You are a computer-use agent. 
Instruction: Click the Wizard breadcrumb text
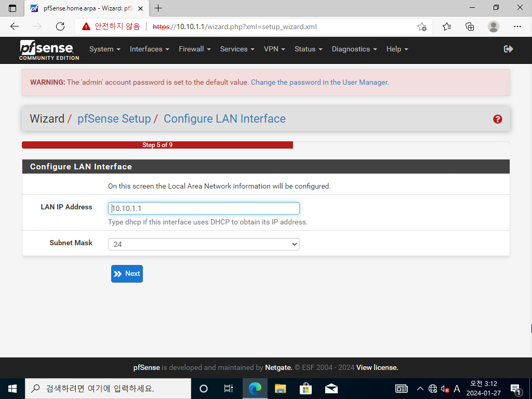47,119
